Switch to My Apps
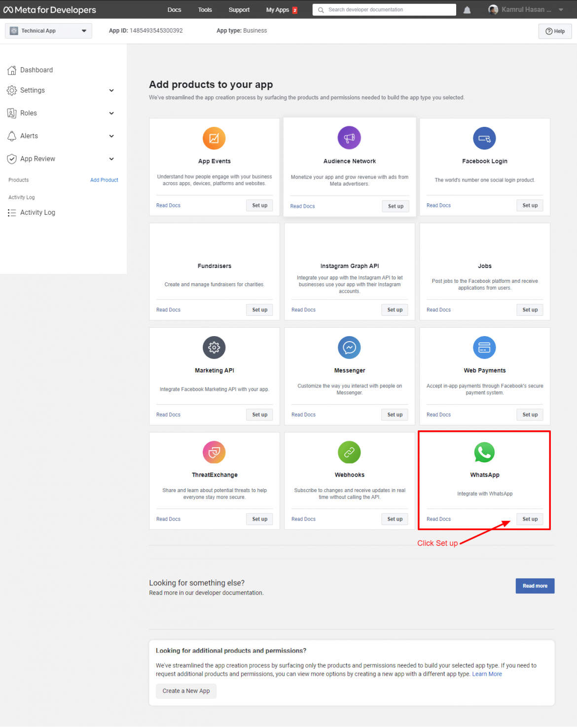This screenshot has width=577, height=728. [278, 9]
